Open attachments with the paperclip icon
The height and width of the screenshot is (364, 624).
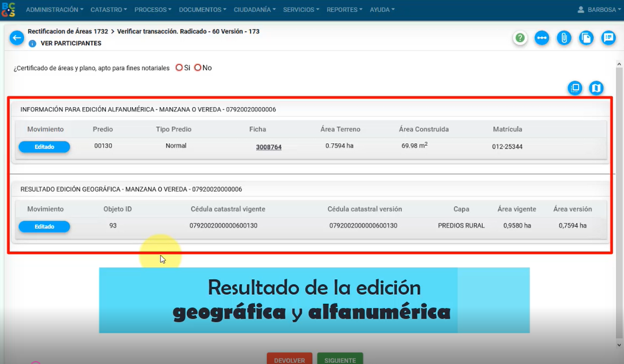[x=564, y=38]
